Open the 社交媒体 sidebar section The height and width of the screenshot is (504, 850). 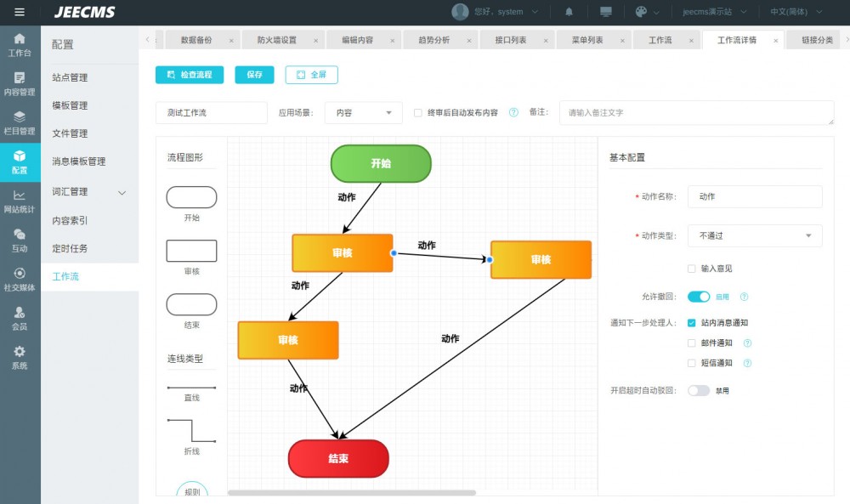[19, 280]
